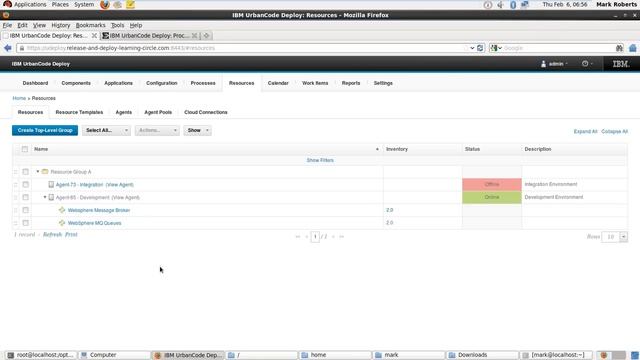Viewport: 640px width, 360px height.
Task: Click the reload page icon in address bar
Action: (480, 48)
